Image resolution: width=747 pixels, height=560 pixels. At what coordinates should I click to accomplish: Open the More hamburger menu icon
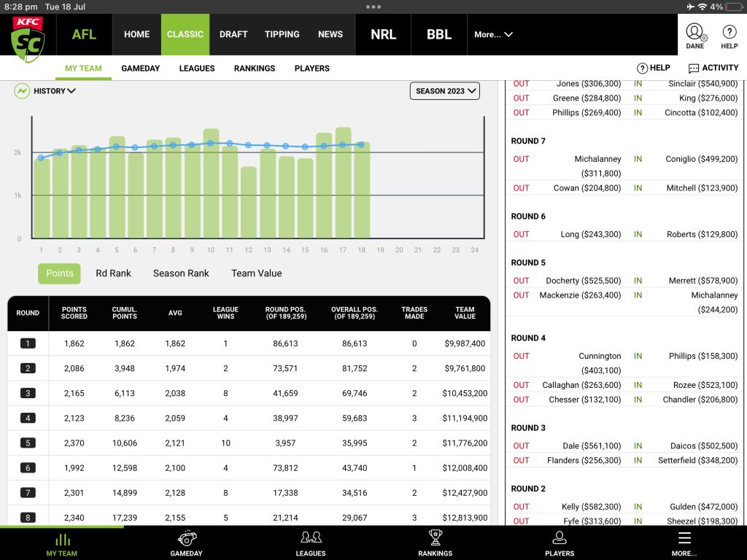[x=684, y=538]
